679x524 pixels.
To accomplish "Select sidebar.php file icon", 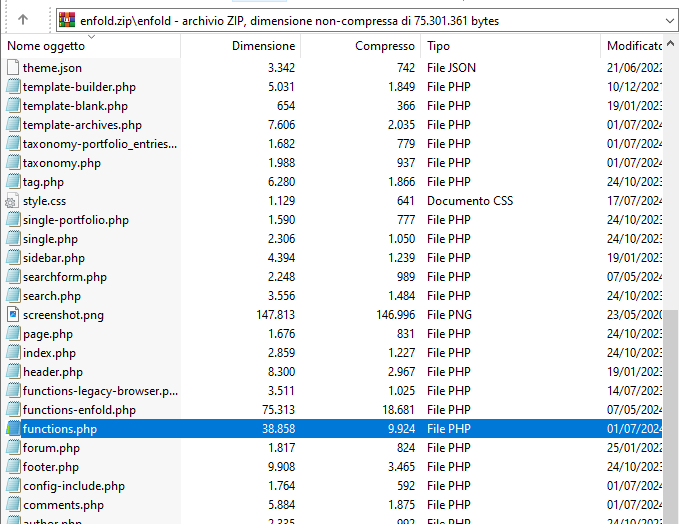I will (x=13, y=258).
